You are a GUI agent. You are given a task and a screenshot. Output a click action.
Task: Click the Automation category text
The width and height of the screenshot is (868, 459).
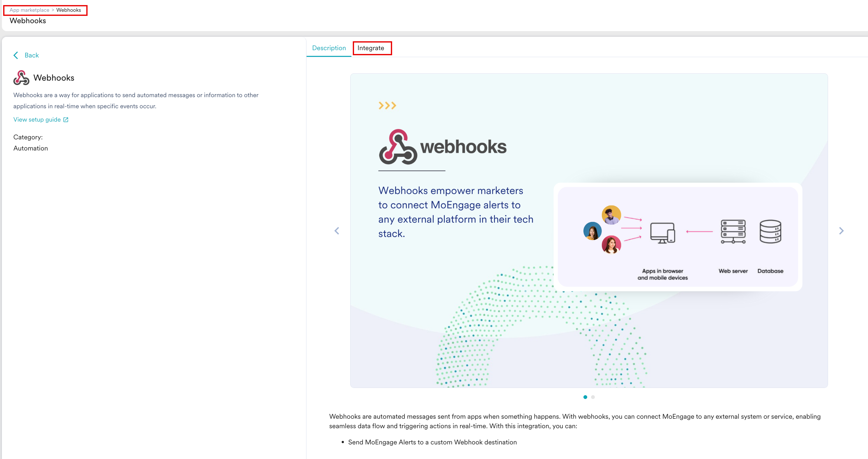tap(30, 148)
